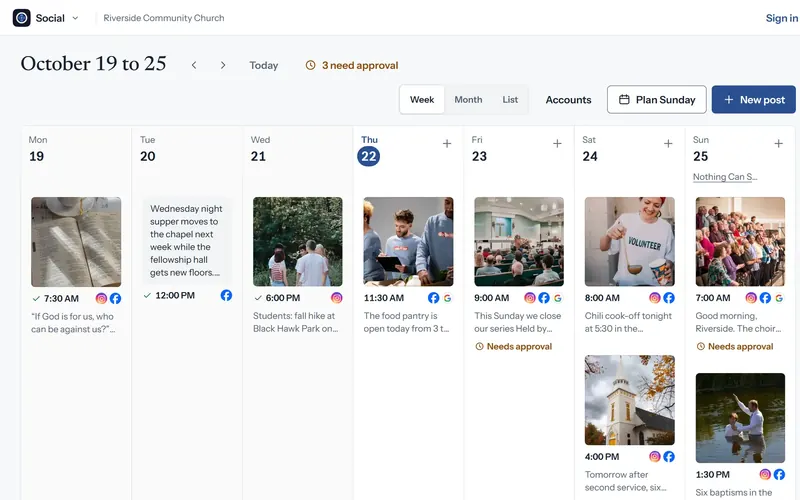This screenshot has width=800, height=500.
Task: Open the open Bible photo post thumbnail
Action: coord(76,242)
